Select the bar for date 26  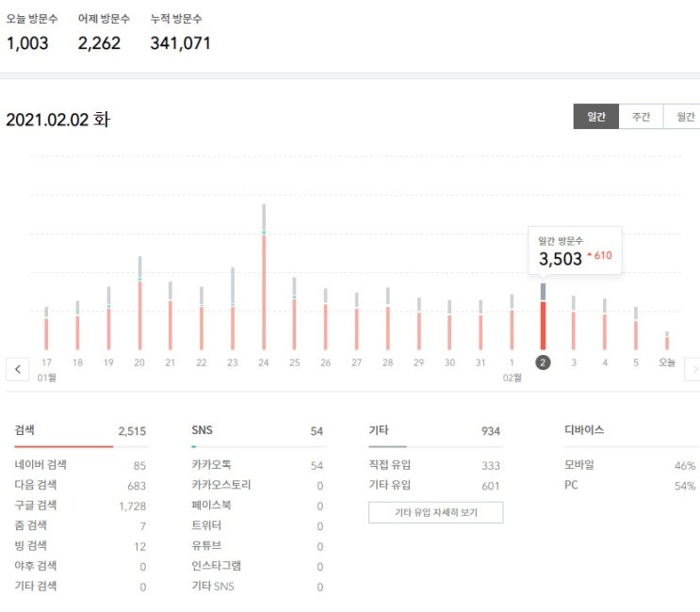[x=325, y=319]
